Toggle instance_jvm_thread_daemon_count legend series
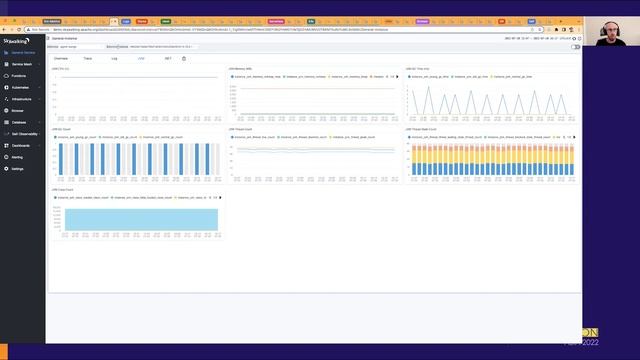Image resolution: width=640 pixels, height=360 pixels. tap(302, 137)
